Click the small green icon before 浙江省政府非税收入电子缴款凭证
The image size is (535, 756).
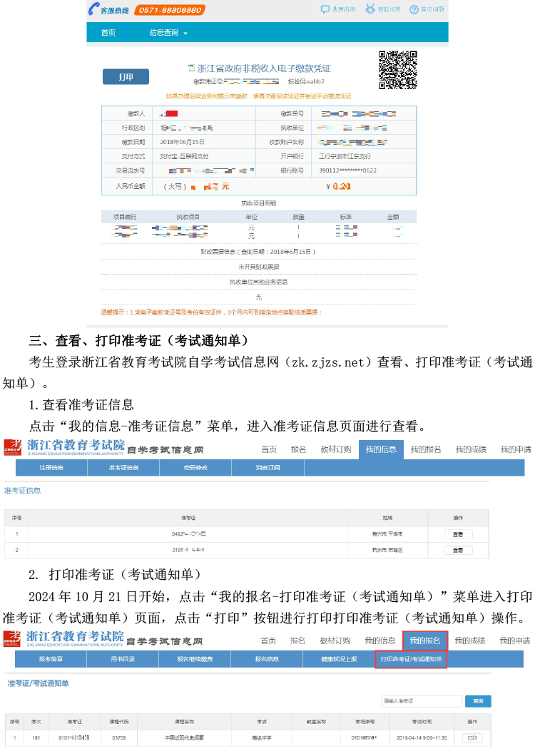click(191, 68)
